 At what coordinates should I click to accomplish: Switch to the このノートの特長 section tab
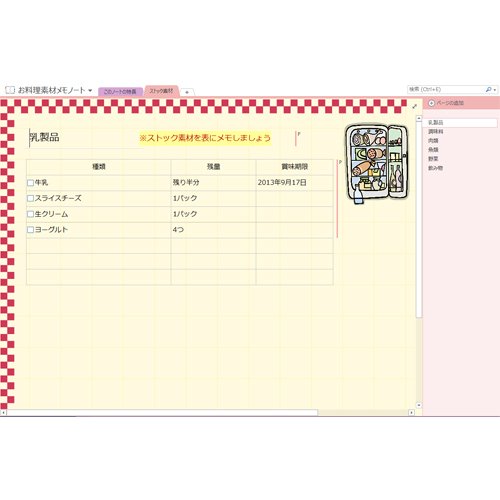[120, 92]
